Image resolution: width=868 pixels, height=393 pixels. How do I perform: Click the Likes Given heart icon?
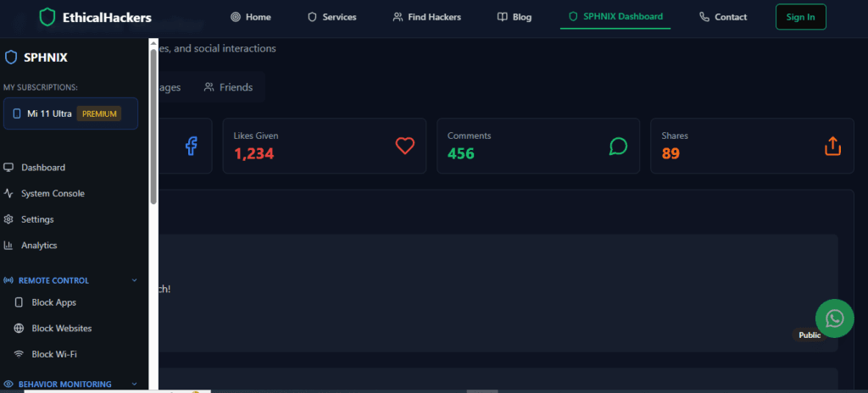[404, 146]
